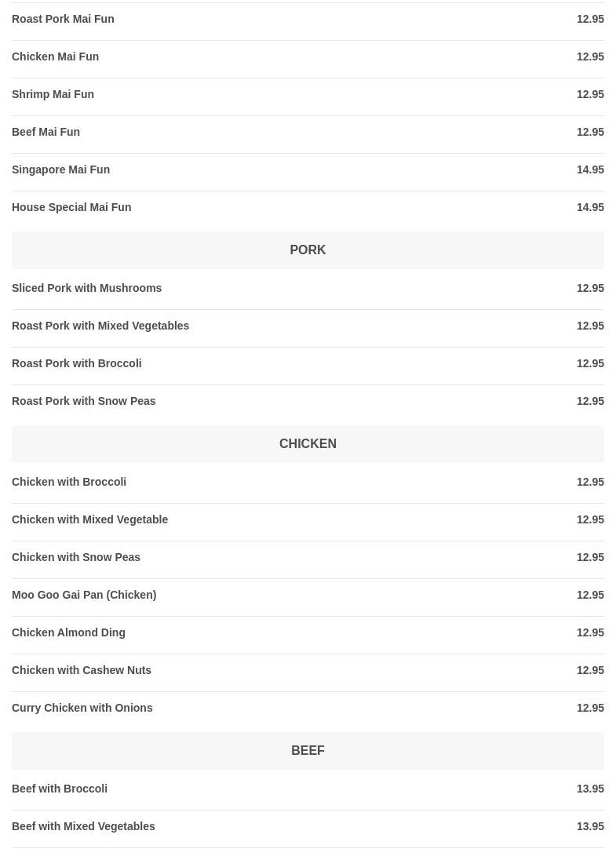Select Roast Pork with Snow Peas
This screenshot has height=849, width=616.
(84, 401)
